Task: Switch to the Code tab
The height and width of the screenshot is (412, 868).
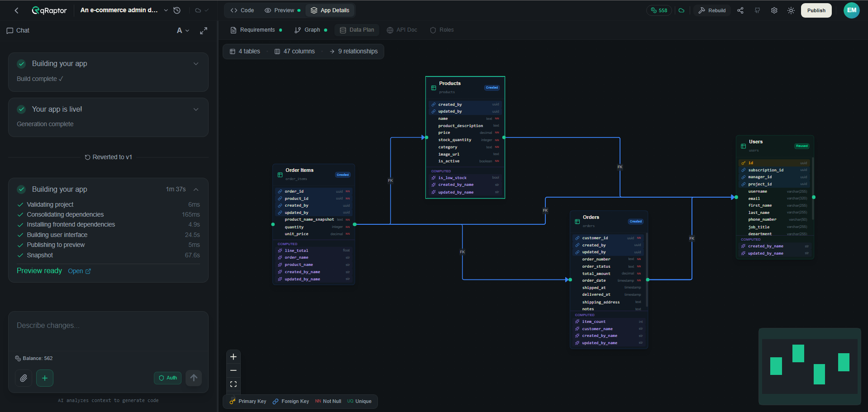Action: (242, 10)
